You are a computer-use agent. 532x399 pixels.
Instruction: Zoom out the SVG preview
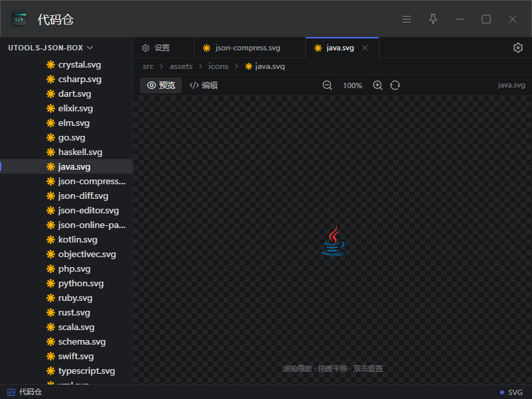coord(327,85)
